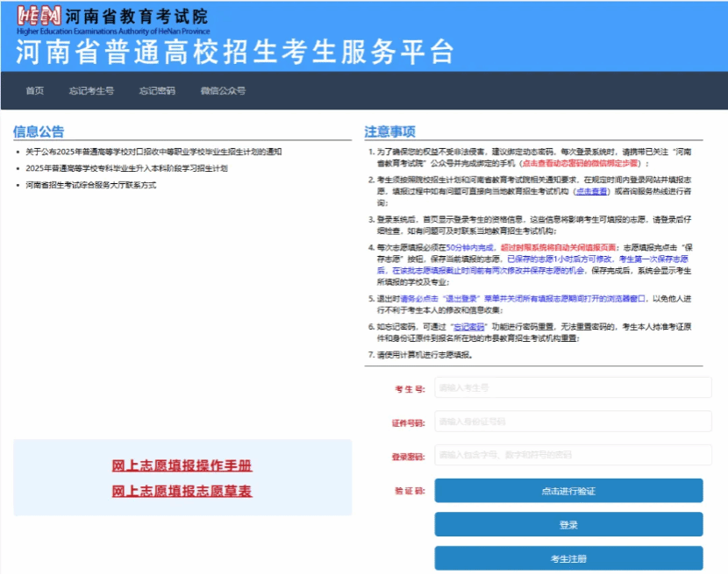This screenshot has height=575, width=728.
Task: Open the 网上志愿填报操作手册 link
Action: 182,465
